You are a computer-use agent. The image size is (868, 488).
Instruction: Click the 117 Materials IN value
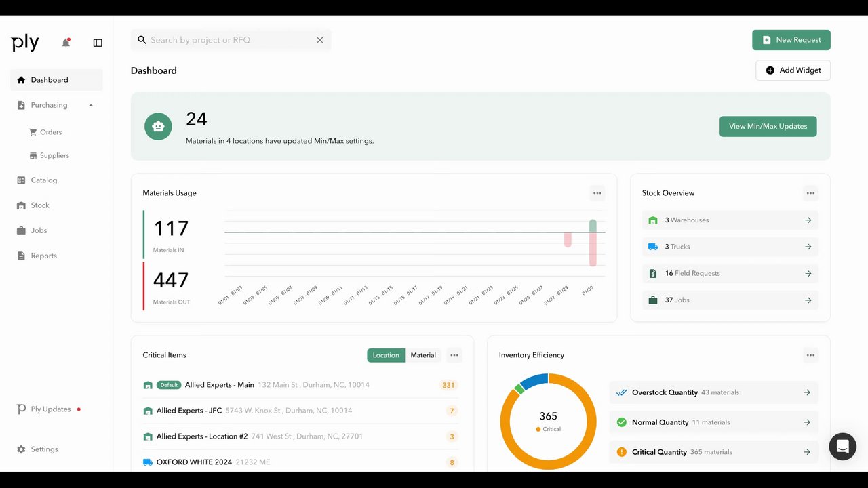click(171, 228)
